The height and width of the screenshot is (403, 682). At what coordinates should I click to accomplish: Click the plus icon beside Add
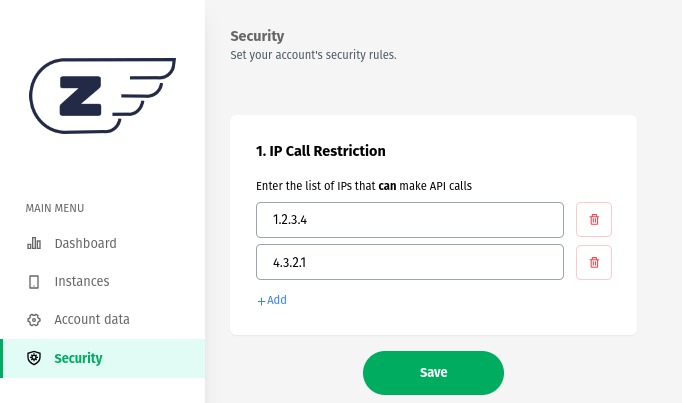[x=261, y=300]
